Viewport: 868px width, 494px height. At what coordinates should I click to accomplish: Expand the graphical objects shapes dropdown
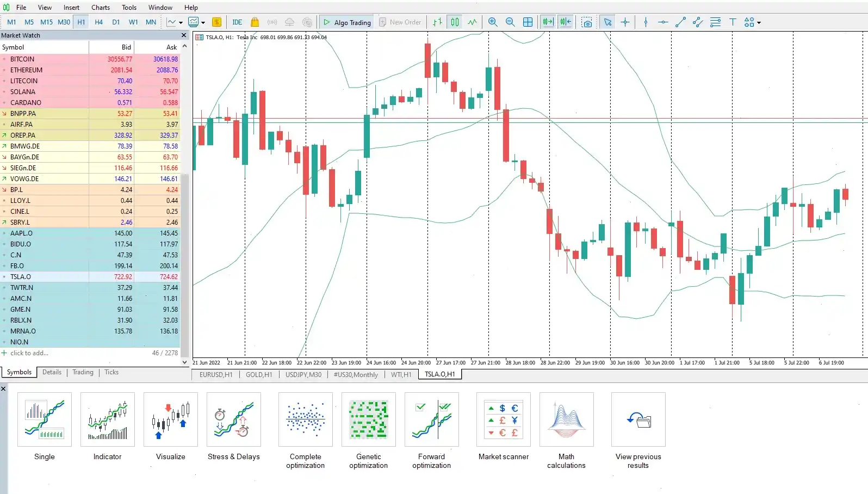pyautogui.click(x=759, y=23)
